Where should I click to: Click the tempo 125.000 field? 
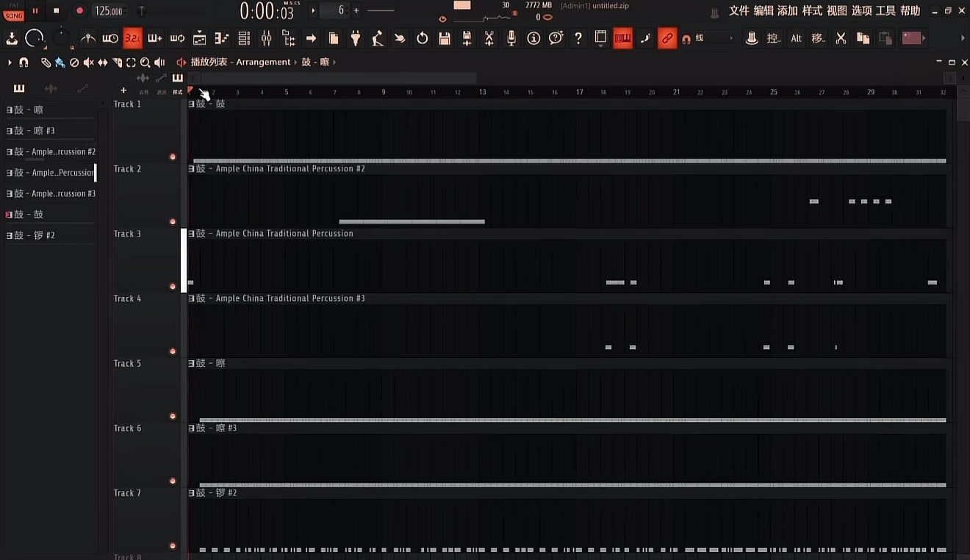[x=109, y=11]
